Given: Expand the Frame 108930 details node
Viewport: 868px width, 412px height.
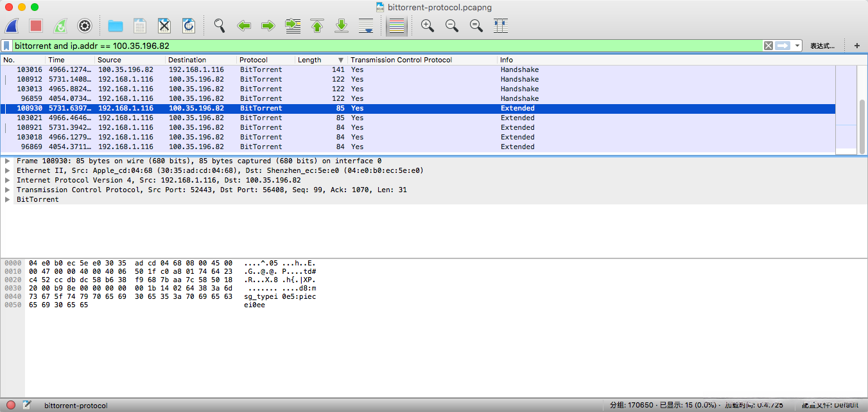Looking at the screenshot, I should (8, 161).
